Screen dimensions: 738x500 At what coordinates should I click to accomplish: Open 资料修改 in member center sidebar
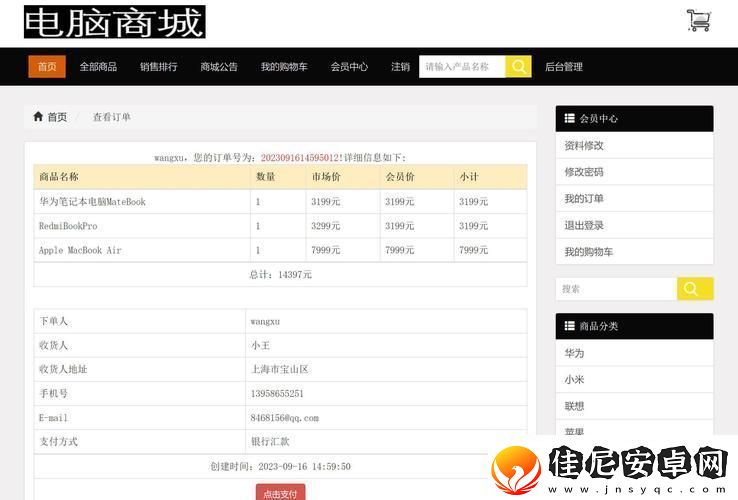(634, 145)
